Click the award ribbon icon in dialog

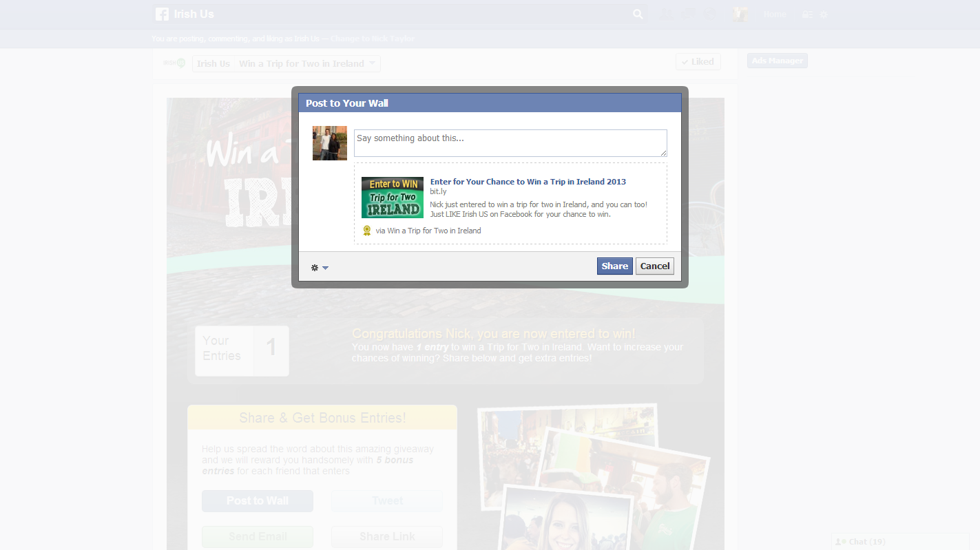tap(367, 231)
